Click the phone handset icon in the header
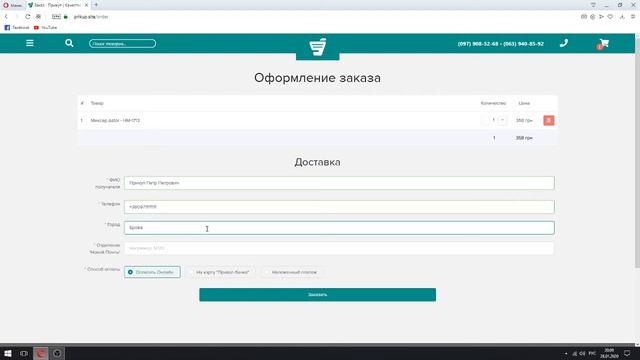Image resolution: width=640 pixels, height=360 pixels. pos(564,43)
